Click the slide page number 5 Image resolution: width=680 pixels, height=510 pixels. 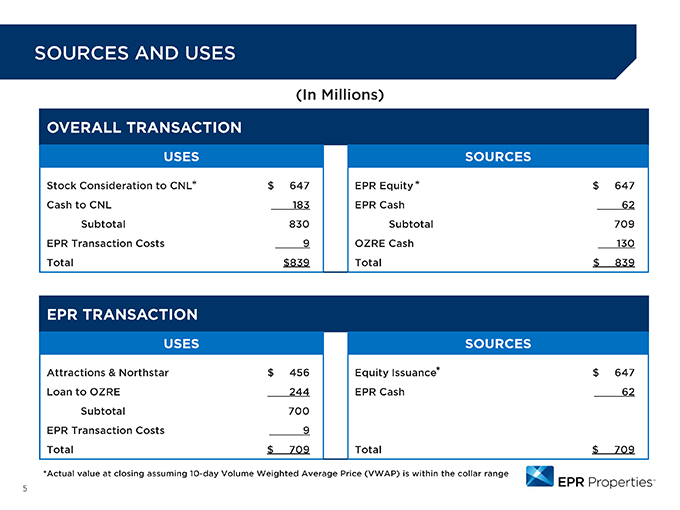coord(25,489)
